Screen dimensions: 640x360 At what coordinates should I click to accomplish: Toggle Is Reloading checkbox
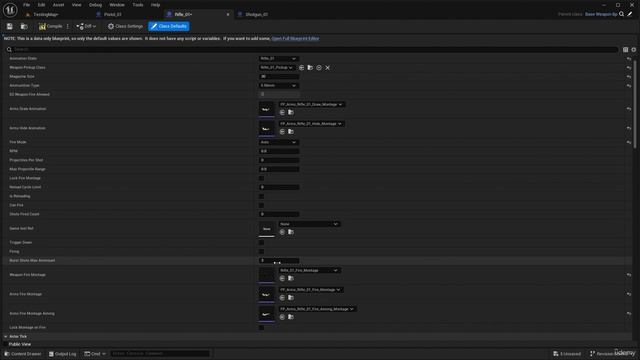coord(261,196)
